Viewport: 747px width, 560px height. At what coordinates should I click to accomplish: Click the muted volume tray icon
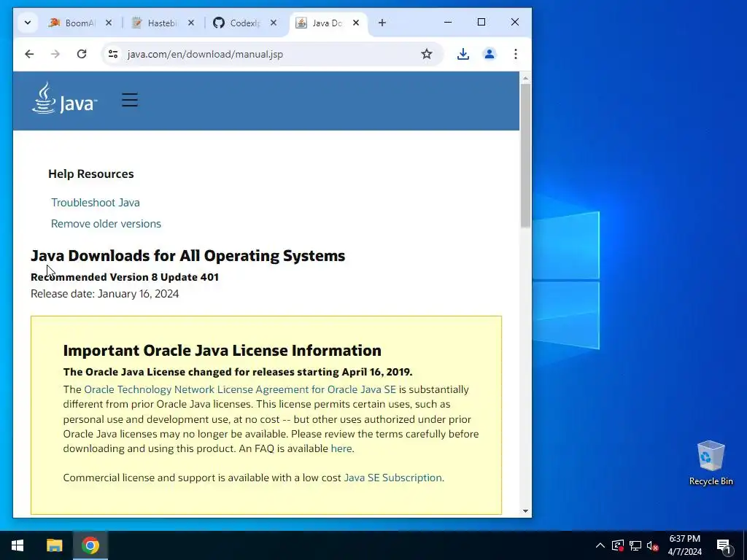pyautogui.click(x=652, y=545)
